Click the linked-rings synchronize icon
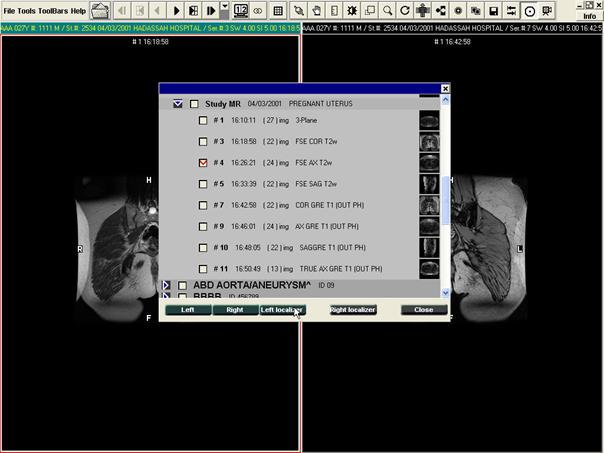The height and width of the screenshot is (453, 604). point(258,11)
